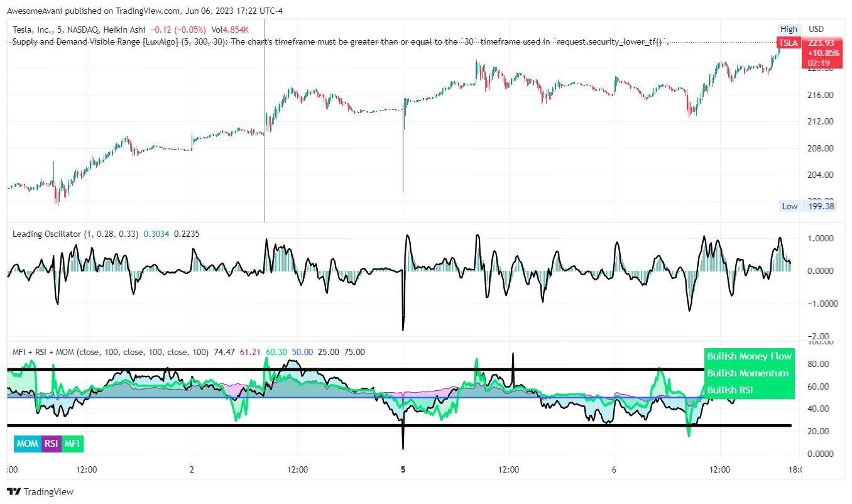Click the Bullish Momentum label
Viewport: 852px width, 504px height.
pos(749,373)
